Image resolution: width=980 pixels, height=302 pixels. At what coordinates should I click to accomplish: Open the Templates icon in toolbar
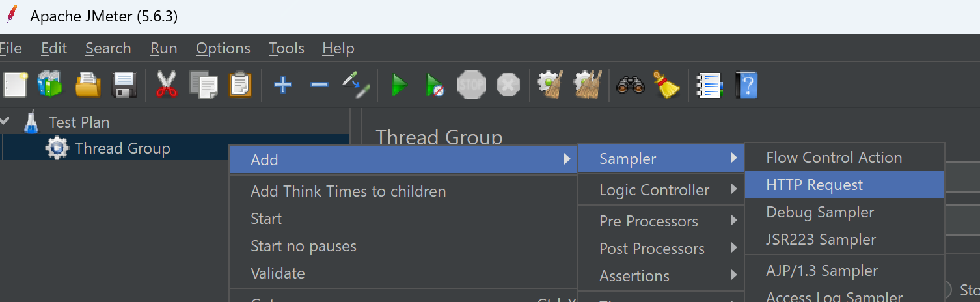point(50,85)
